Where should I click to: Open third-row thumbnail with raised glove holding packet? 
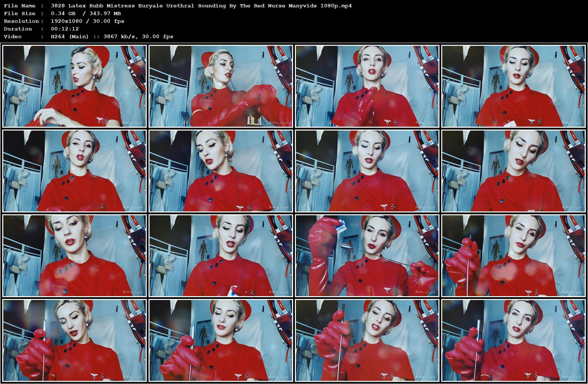pyautogui.click(x=367, y=256)
